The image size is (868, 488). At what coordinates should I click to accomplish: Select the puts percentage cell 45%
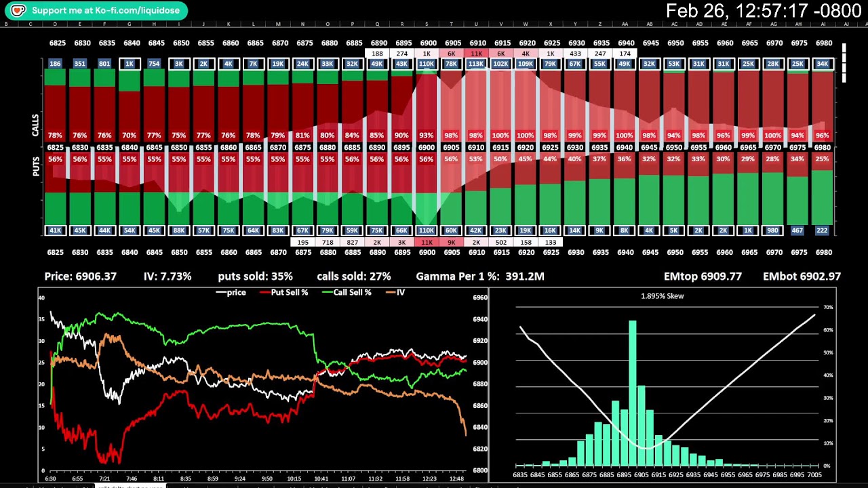pyautogui.click(x=526, y=159)
